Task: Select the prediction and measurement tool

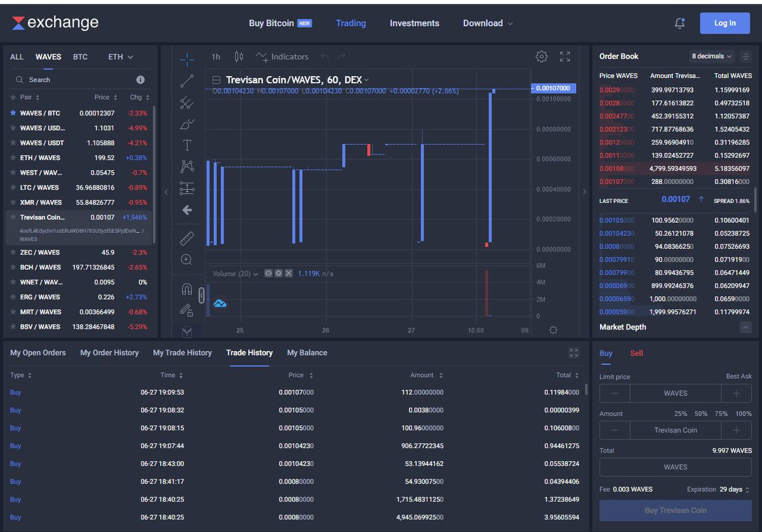Action: 187,188
